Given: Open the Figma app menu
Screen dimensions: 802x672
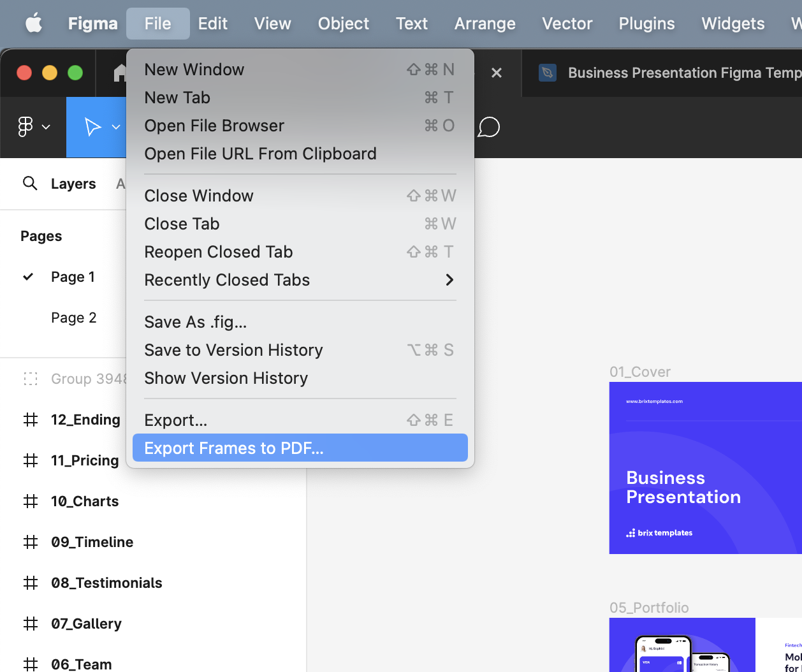Looking at the screenshot, I should (x=93, y=24).
